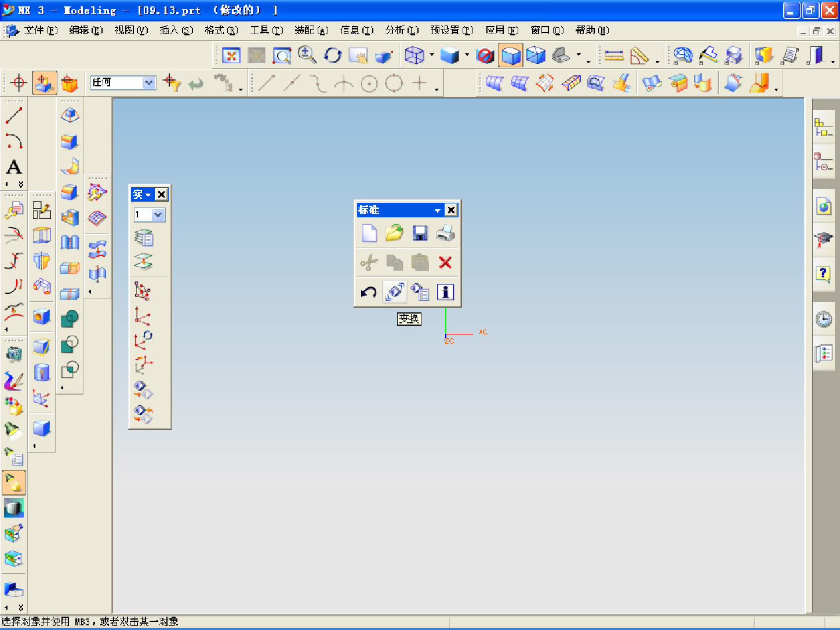The width and height of the screenshot is (840, 630).
Task: Click the Undo arrow icon
Action: [x=369, y=292]
